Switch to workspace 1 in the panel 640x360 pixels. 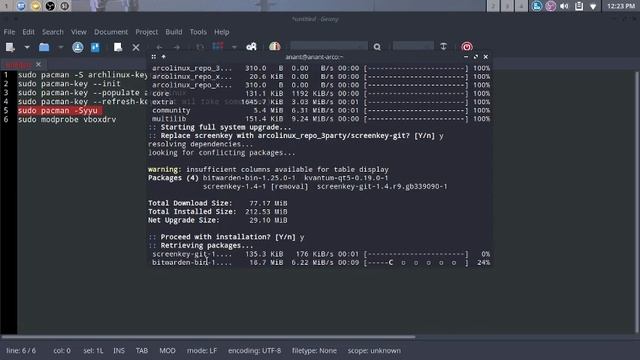[6, 6]
